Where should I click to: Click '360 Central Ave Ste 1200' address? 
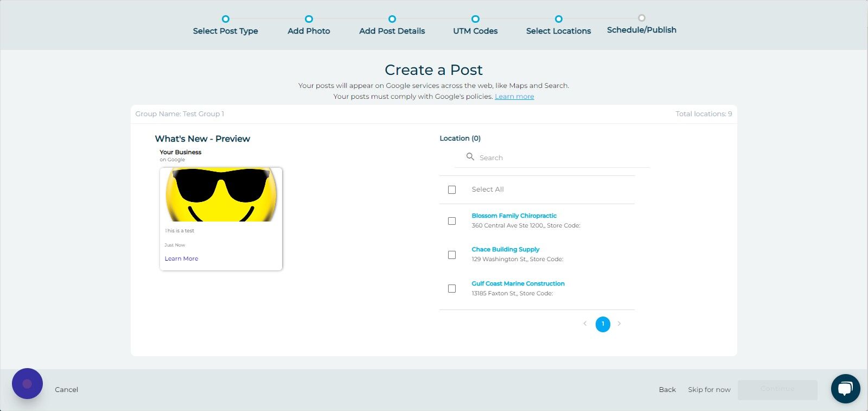[x=508, y=225]
